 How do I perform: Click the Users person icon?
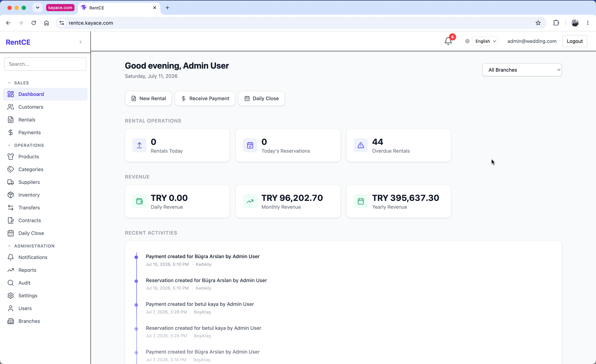pyautogui.click(x=11, y=308)
